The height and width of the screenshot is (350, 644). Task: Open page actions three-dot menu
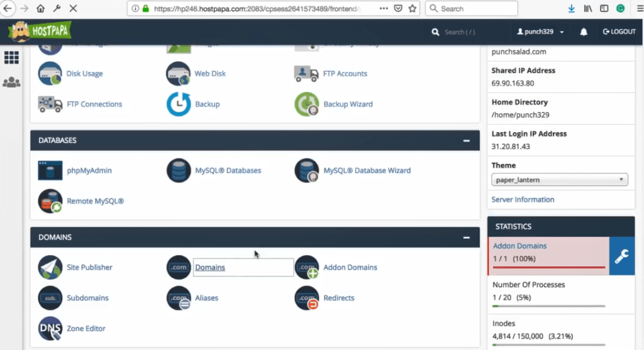pyautogui.click(x=384, y=8)
